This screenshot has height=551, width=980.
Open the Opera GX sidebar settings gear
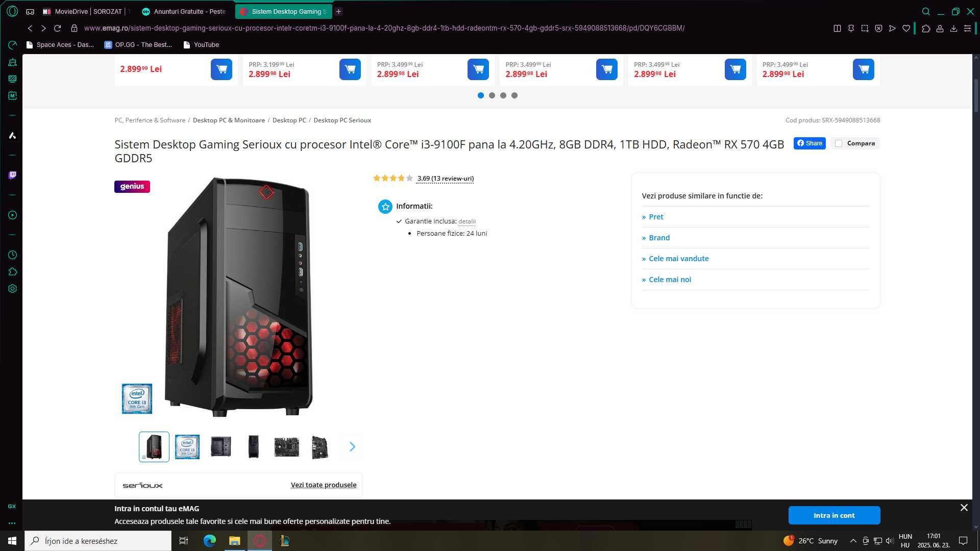13,289
